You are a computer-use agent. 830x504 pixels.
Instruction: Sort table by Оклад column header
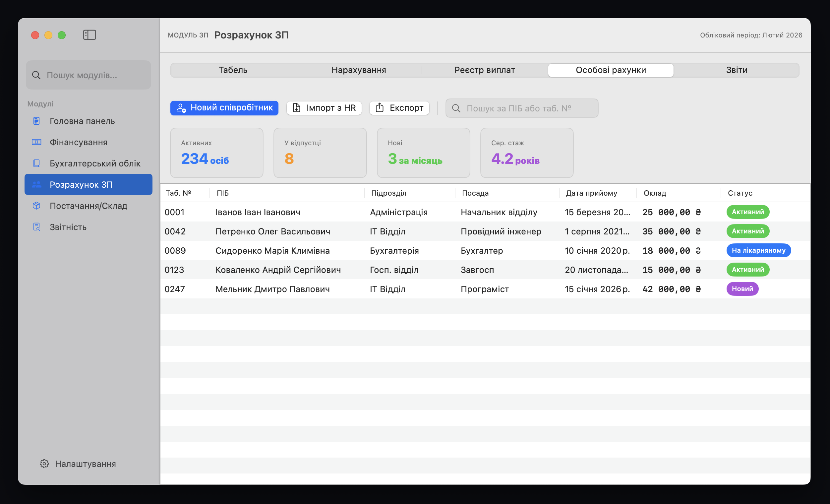click(655, 193)
